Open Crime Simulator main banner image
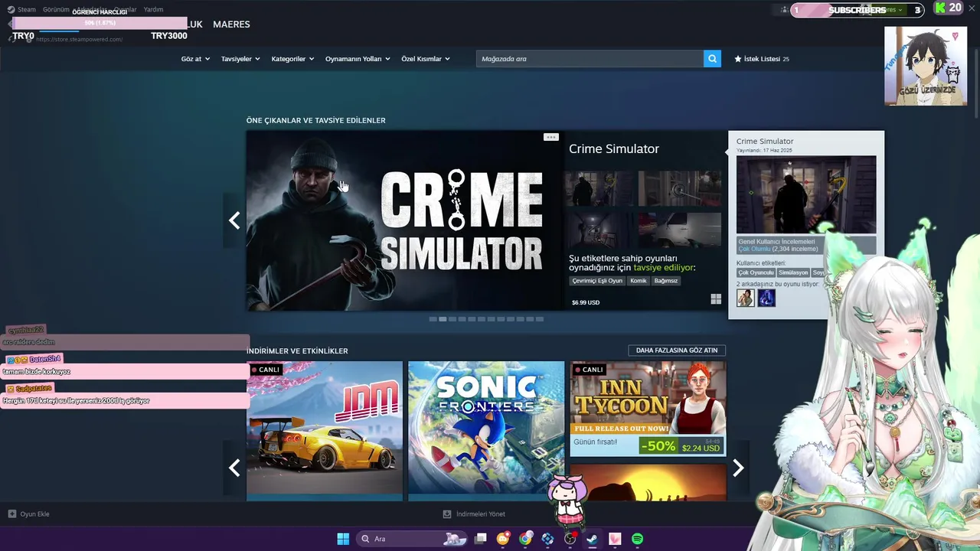The height and width of the screenshot is (551, 980). click(404, 220)
